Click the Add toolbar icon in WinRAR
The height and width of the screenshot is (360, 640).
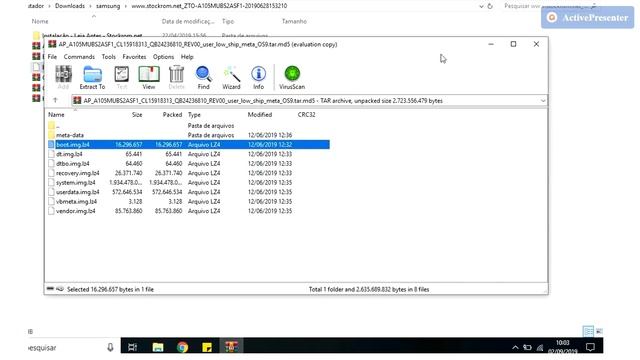pyautogui.click(x=63, y=78)
